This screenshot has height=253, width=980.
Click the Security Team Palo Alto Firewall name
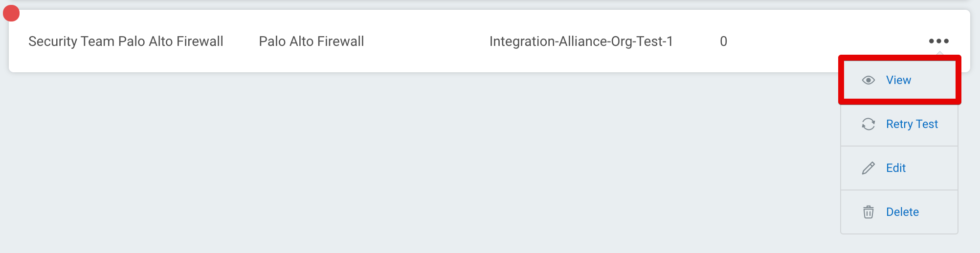click(x=126, y=42)
